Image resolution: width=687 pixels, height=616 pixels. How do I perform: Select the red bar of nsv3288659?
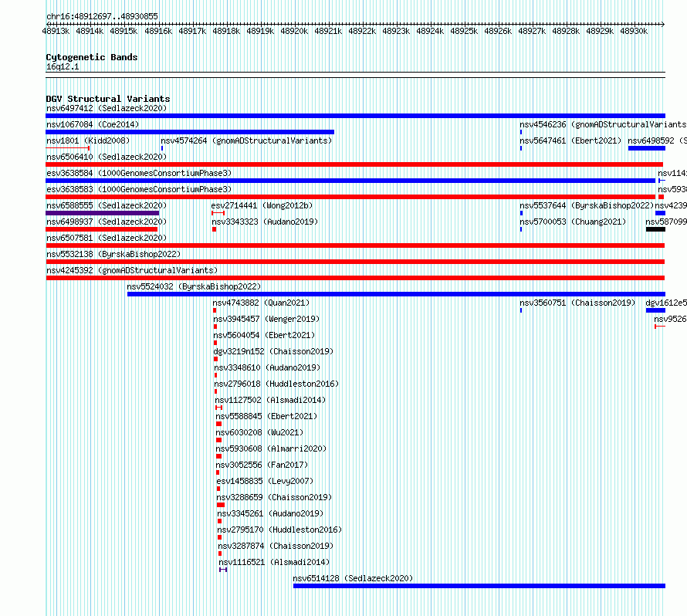(221, 505)
